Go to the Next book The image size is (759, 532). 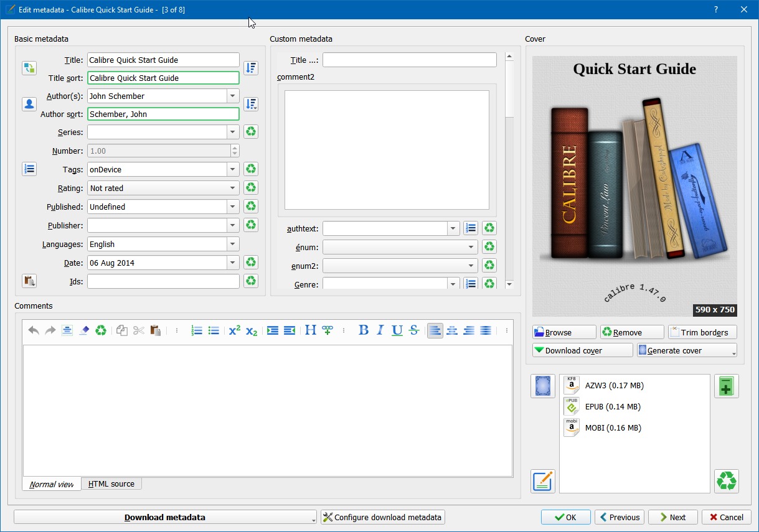coord(672,517)
